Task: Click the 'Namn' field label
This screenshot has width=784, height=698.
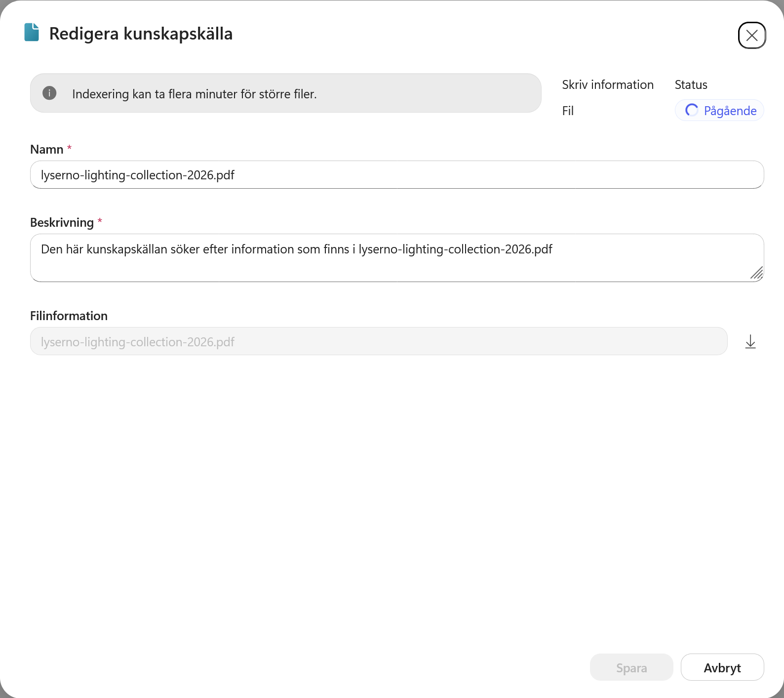Action: click(47, 149)
